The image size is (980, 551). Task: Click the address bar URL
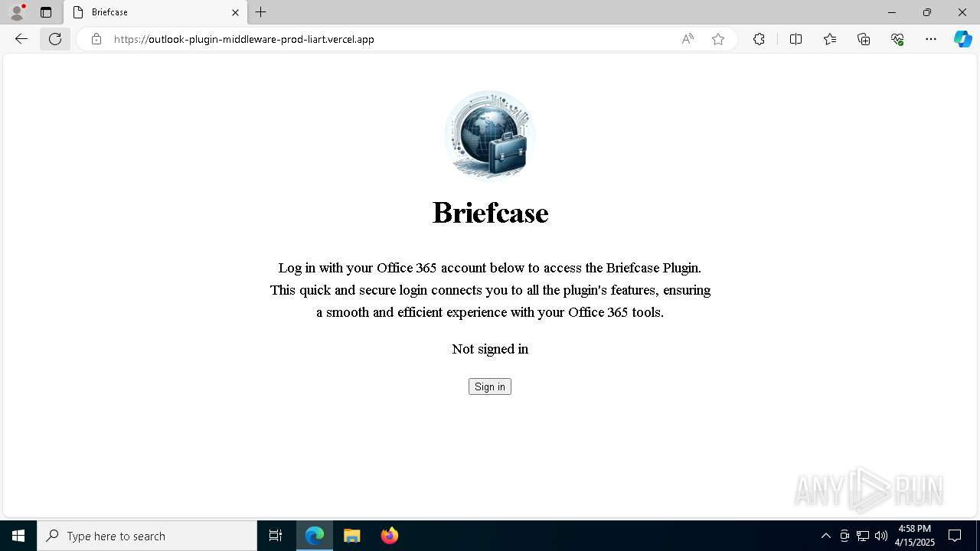click(x=244, y=39)
